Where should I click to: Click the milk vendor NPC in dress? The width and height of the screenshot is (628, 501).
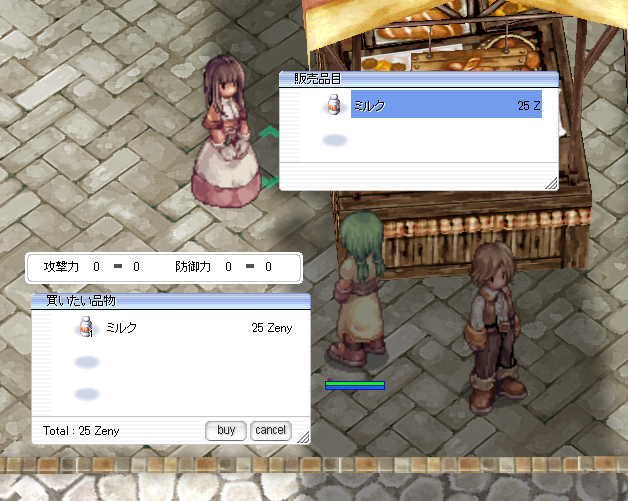(225, 132)
